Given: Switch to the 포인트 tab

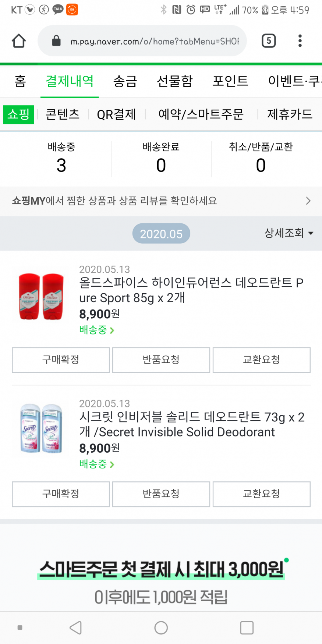Looking at the screenshot, I should (x=230, y=81).
